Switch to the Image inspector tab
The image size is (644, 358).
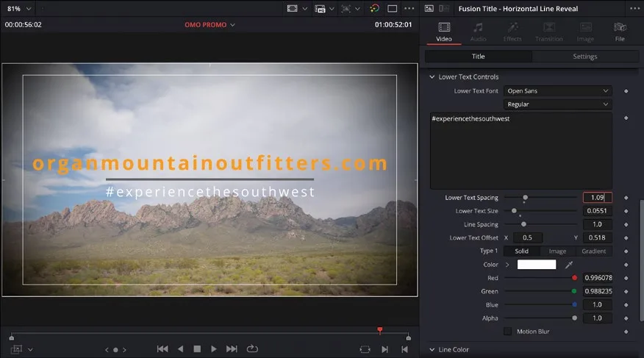[x=585, y=32]
